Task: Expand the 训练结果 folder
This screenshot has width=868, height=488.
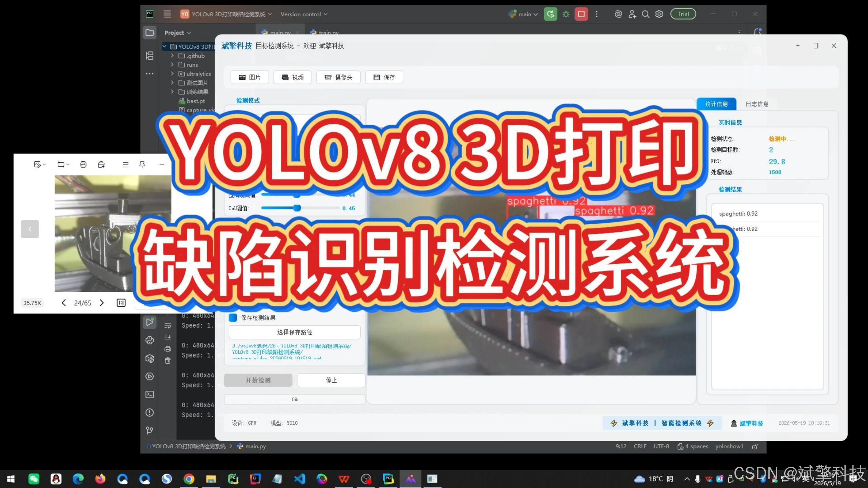Action: [172, 91]
